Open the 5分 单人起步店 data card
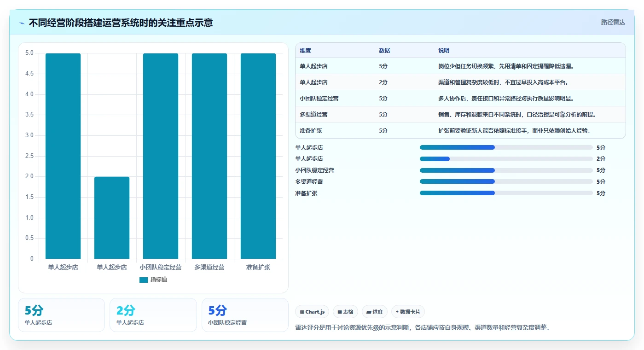Screen dimensions: 644x350 coord(61,315)
